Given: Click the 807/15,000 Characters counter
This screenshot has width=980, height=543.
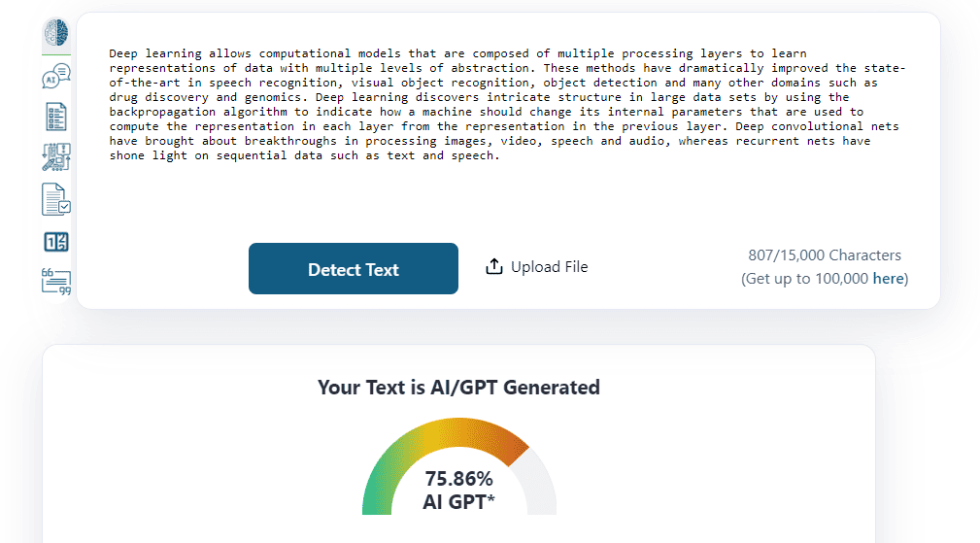Looking at the screenshot, I should tap(825, 255).
